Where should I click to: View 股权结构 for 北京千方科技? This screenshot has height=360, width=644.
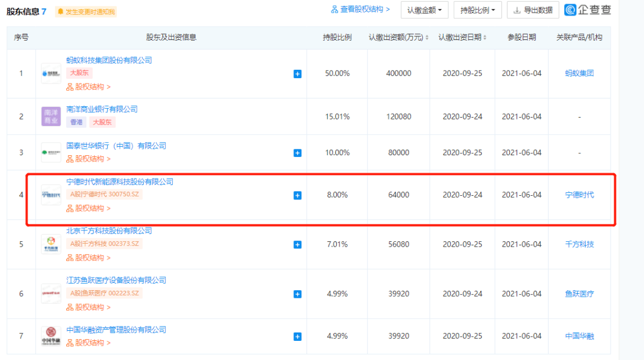pos(88,257)
